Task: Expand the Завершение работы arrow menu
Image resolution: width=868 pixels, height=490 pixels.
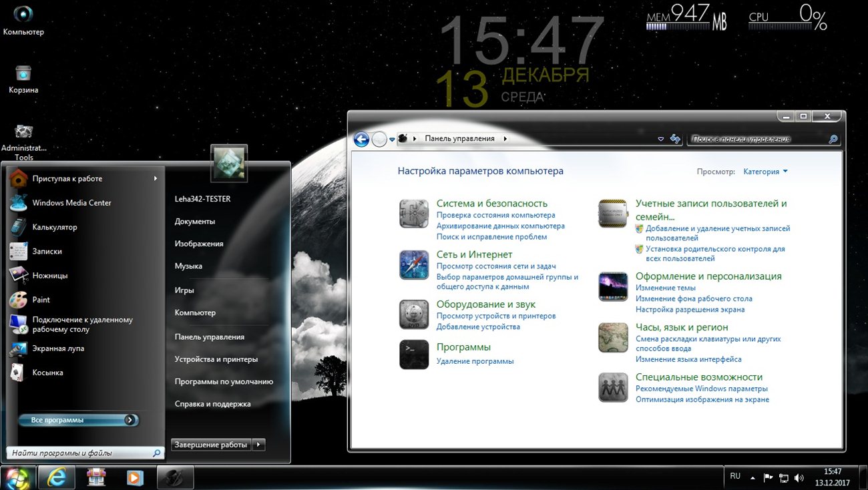Action: tap(259, 445)
